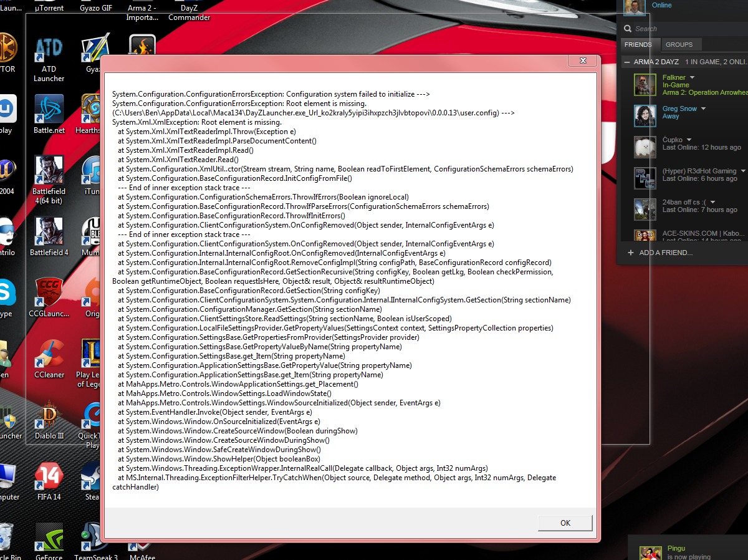Select the TeamSpeak 3 desktop icon

(96, 543)
